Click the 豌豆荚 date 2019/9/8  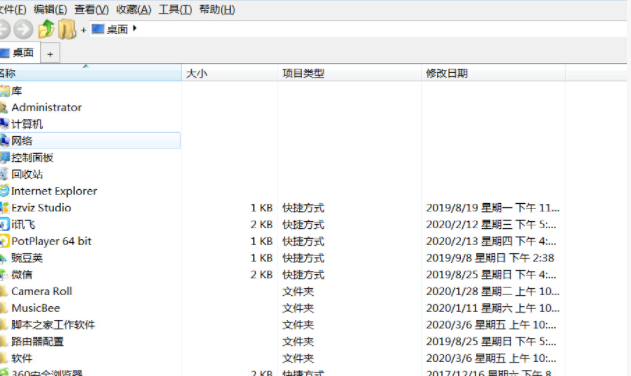490,258
